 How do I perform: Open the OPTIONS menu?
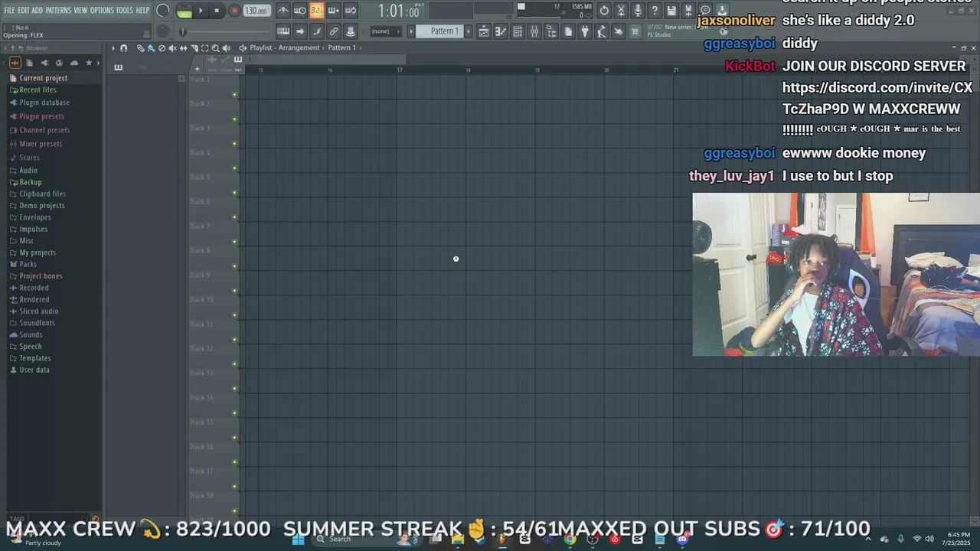pyautogui.click(x=102, y=11)
